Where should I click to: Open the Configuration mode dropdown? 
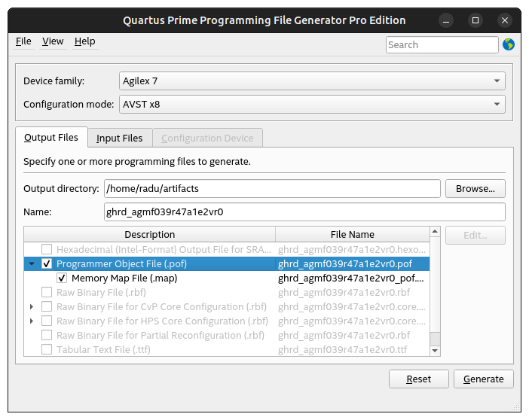pyautogui.click(x=312, y=105)
